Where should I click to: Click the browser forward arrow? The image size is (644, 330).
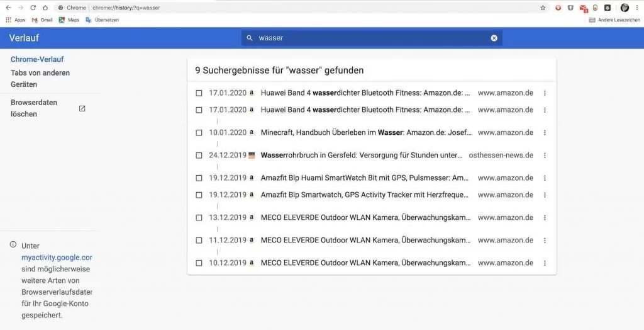click(21, 8)
